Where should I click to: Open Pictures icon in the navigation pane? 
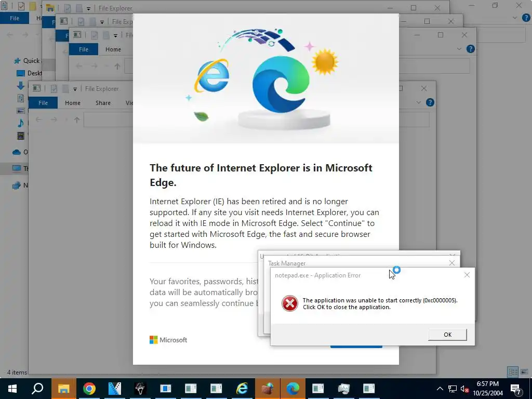(x=21, y=111)
